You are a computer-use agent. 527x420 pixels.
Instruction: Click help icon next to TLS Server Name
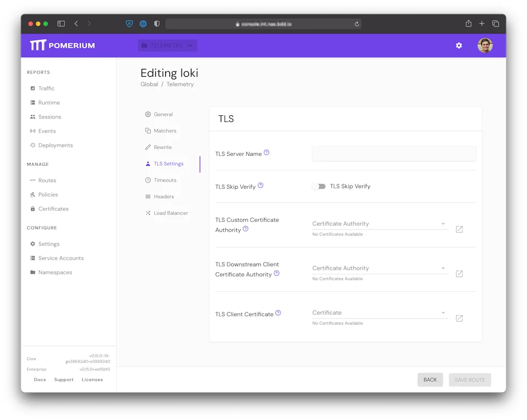pyautogui.click(x=267, y=153)
